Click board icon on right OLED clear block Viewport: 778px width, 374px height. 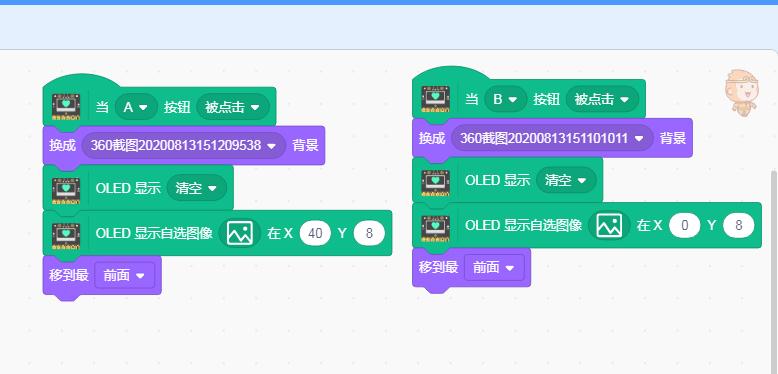(x=435, y=181)
